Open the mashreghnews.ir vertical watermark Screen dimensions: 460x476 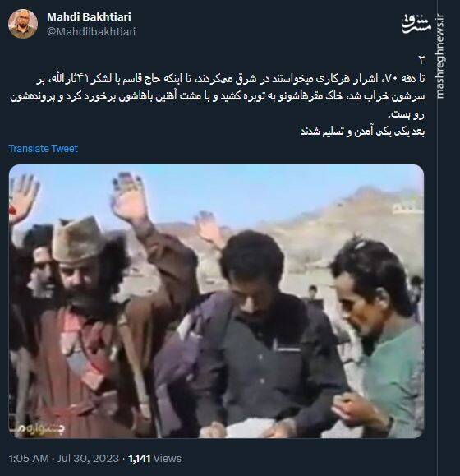coord(440,56)
